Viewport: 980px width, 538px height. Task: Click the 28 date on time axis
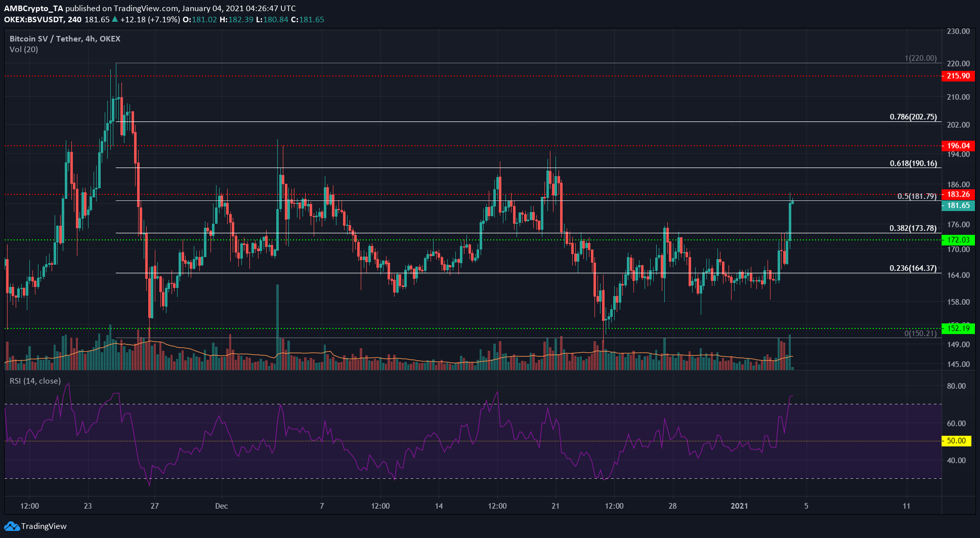click(x=672, y=506)
